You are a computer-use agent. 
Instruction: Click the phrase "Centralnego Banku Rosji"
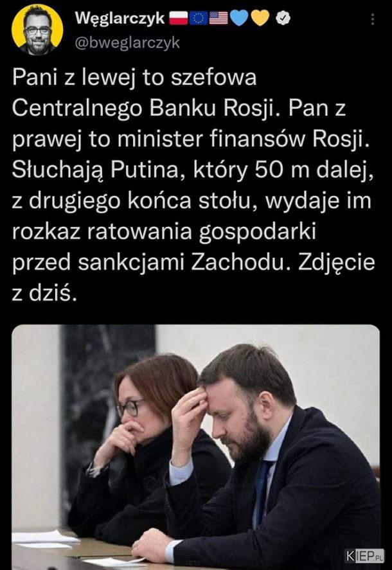click(x=143, y=109)
